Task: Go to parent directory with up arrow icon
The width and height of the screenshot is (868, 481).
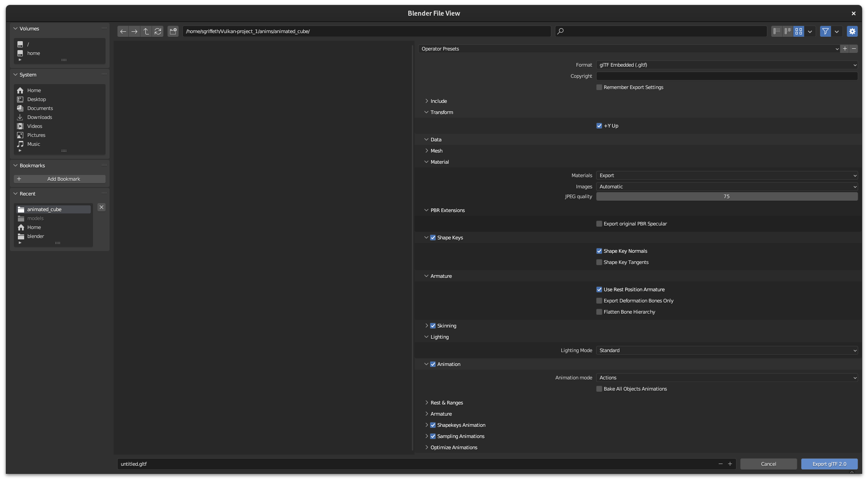Action: (146, 31)
